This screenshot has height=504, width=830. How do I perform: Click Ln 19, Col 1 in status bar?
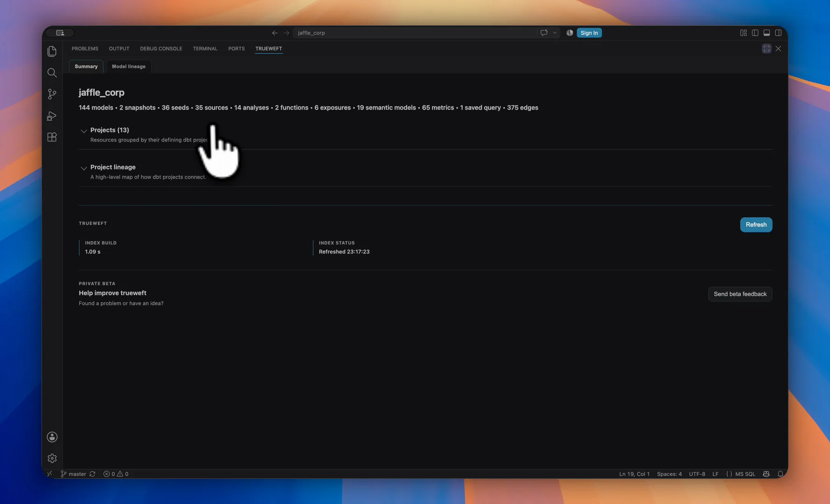tap(634, 474)
